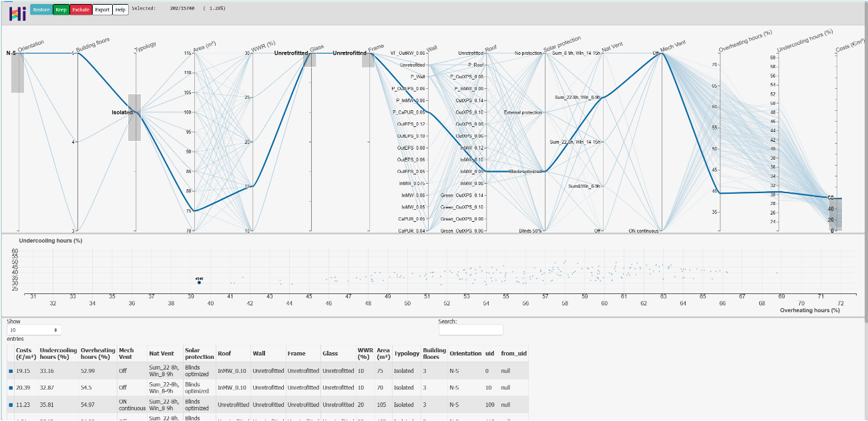Screen dimensions: 868x421
Task: Sort table by Typology column header
Action: coord(407,354)
